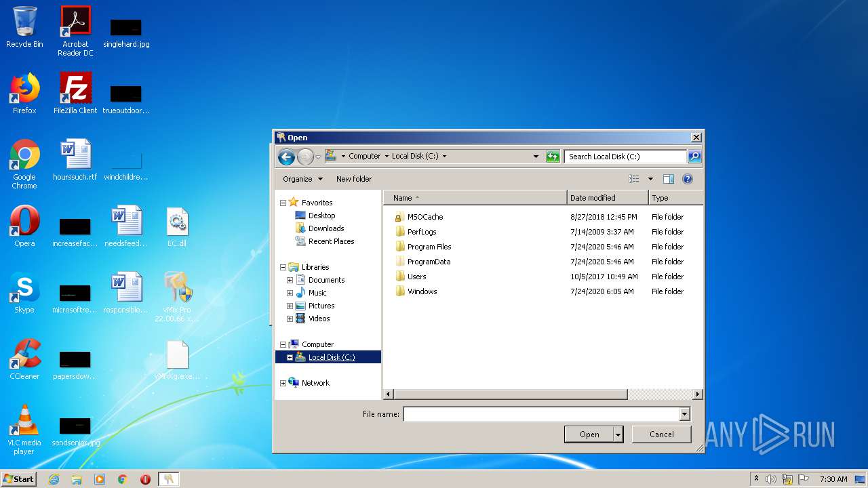868x488 pixels.
Task: Select VLC media player desktop icon
Action: point(24,430)
